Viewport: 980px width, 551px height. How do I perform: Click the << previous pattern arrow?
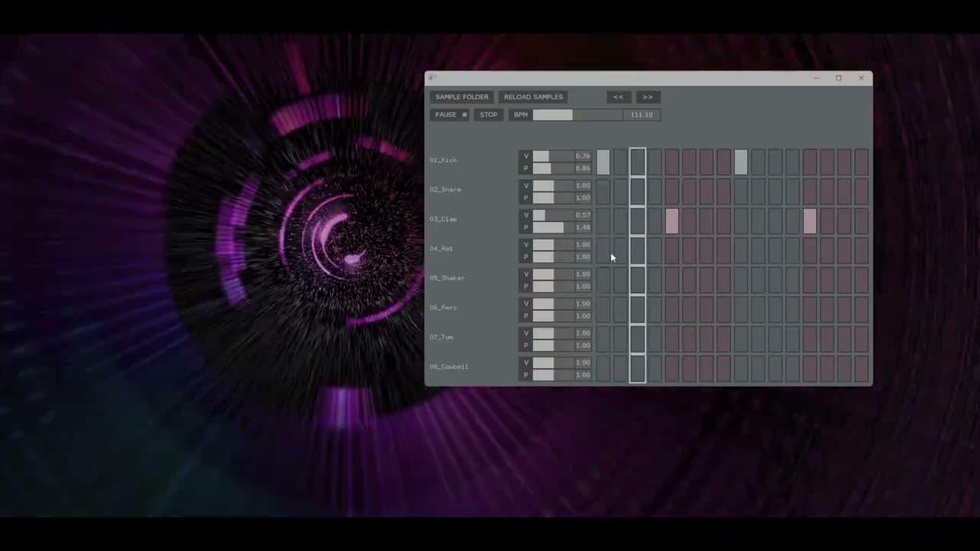pos(618,96)
